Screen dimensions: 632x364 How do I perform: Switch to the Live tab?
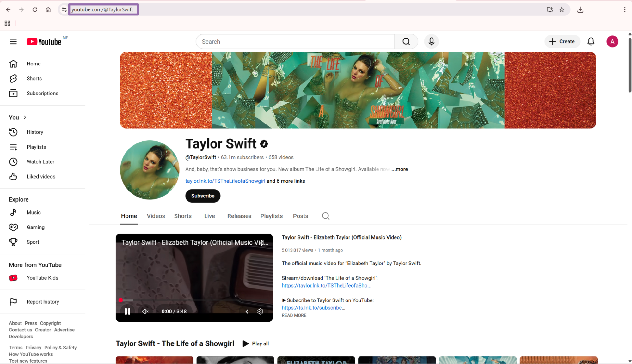point(209,216)
